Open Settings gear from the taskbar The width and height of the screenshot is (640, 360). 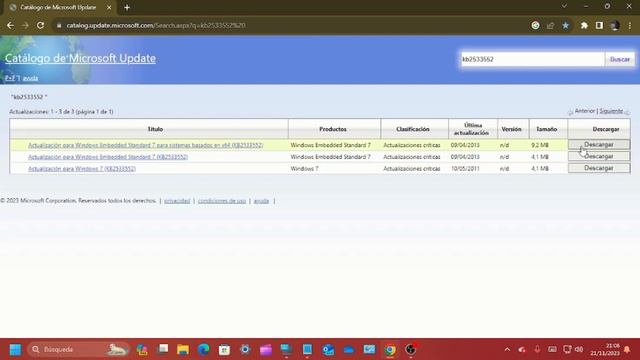coord(245,349)
